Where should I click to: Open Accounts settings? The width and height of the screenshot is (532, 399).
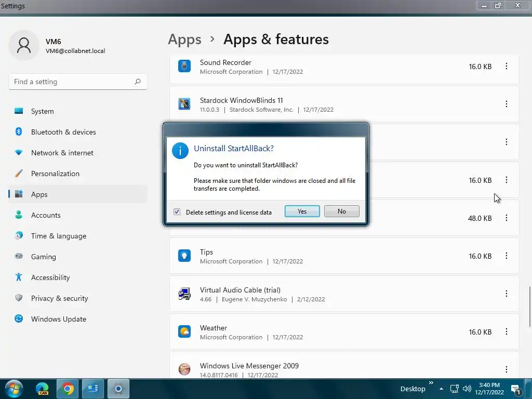pos(78,215)
